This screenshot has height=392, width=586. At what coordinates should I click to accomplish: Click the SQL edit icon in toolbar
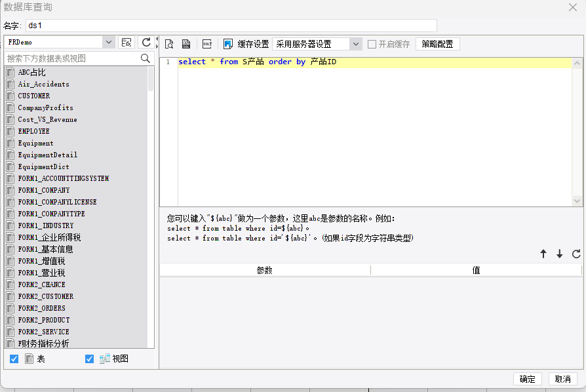207,44
